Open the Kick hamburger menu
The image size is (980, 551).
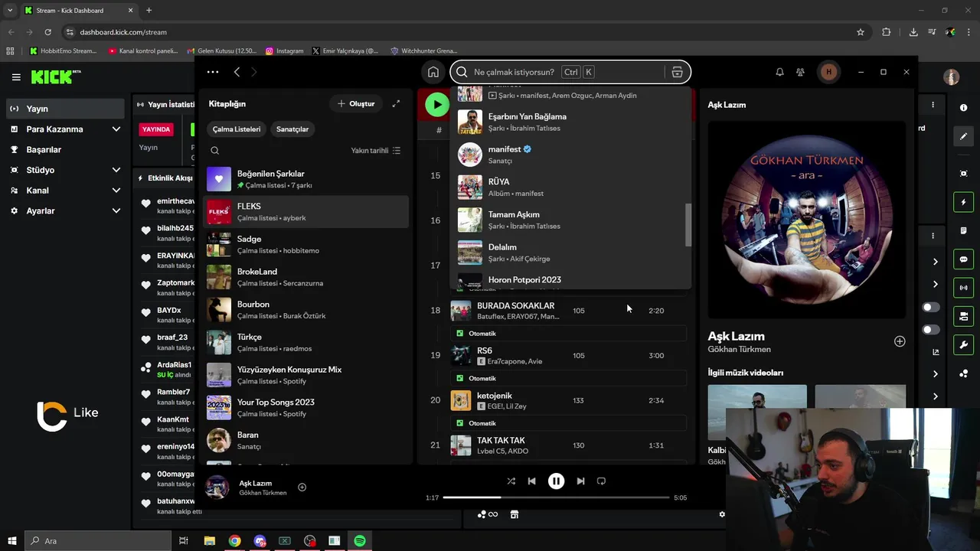[x=16, y=77]
